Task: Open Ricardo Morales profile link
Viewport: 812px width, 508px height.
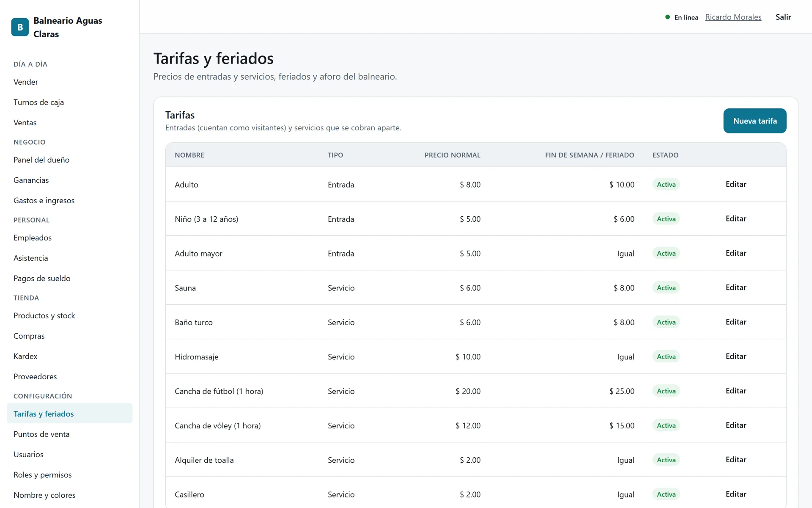Action: [733, 17]
